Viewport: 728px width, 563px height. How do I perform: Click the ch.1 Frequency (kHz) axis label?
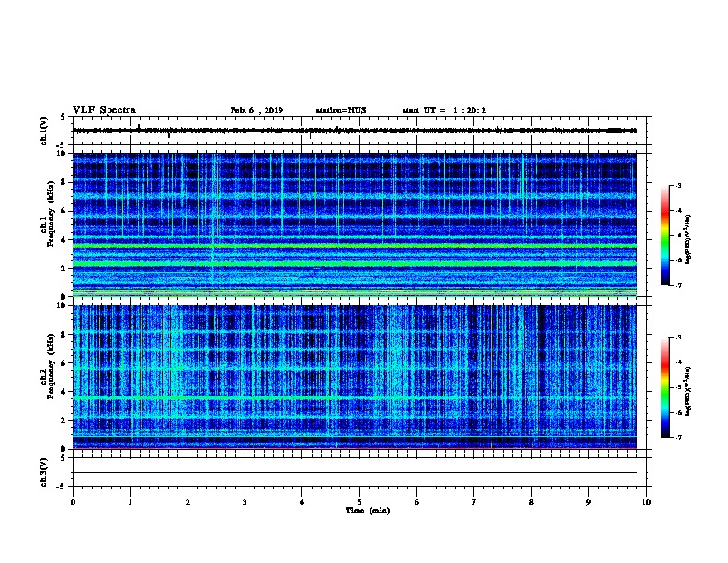coord(47,213)
